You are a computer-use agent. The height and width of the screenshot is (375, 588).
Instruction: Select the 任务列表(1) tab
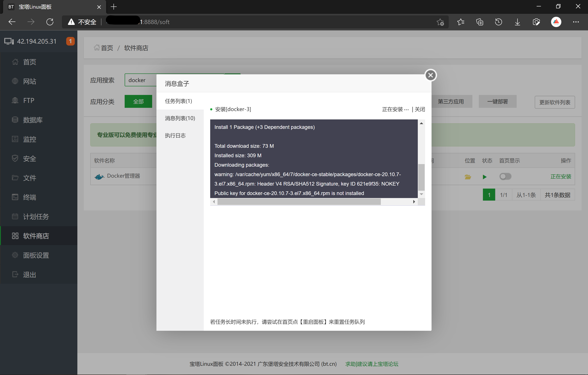click(x=180, y=101)
